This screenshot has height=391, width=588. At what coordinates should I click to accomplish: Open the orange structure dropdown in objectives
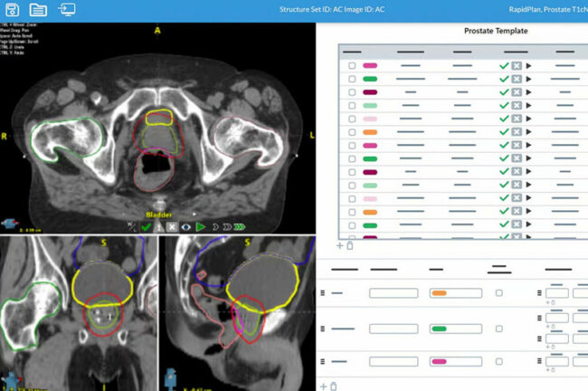456,292
